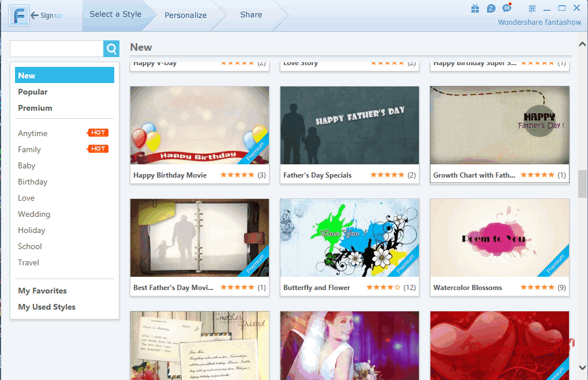Open the Anytime category
Screen dimensions: 588x380
click(x=33, y=133)
